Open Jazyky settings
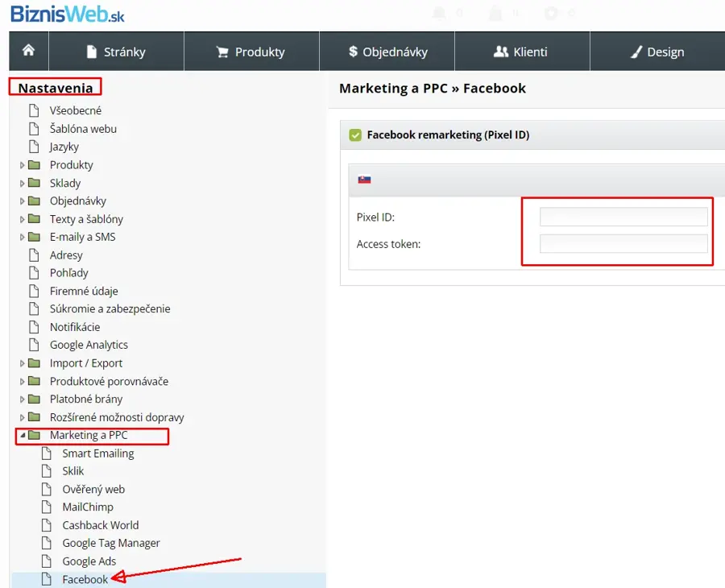This screenshot has height=588, width=725. pos(64,147)
